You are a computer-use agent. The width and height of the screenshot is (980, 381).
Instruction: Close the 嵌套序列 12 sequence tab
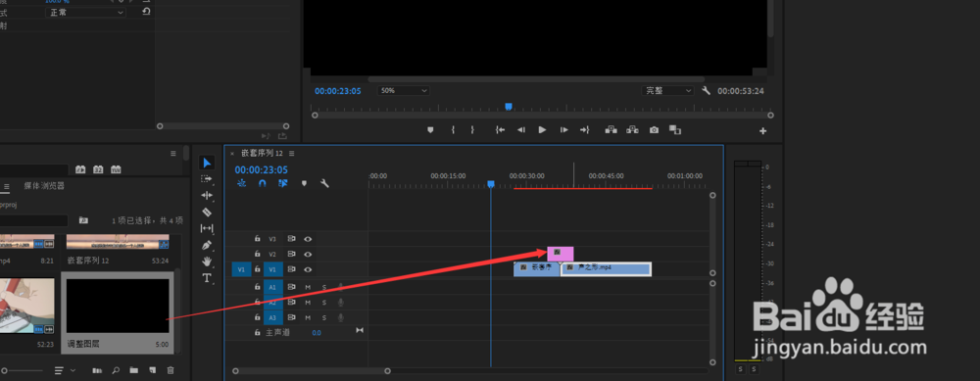click(x=232, y=153)
